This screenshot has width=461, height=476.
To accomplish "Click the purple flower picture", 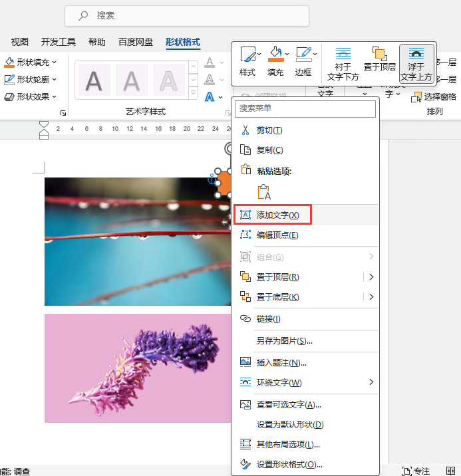I will pos(138,368).
